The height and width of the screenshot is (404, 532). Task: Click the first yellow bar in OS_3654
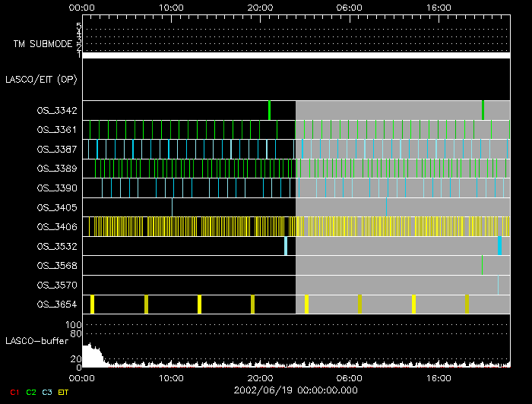click(92, 305)
